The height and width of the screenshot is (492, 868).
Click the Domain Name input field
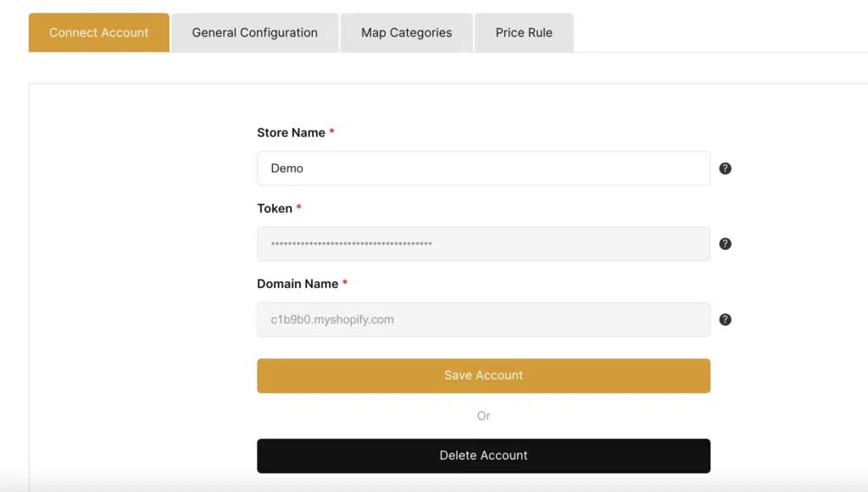point(483,320)
